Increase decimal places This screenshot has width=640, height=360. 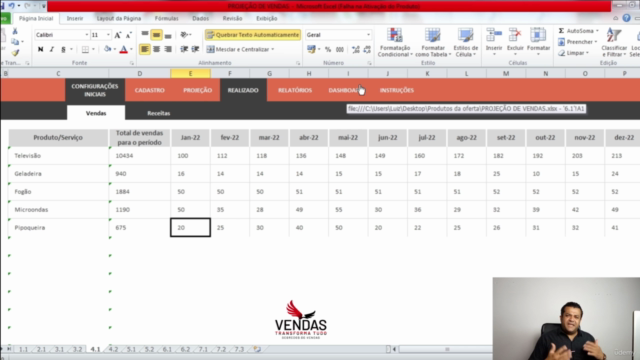(x=356, y=49)
